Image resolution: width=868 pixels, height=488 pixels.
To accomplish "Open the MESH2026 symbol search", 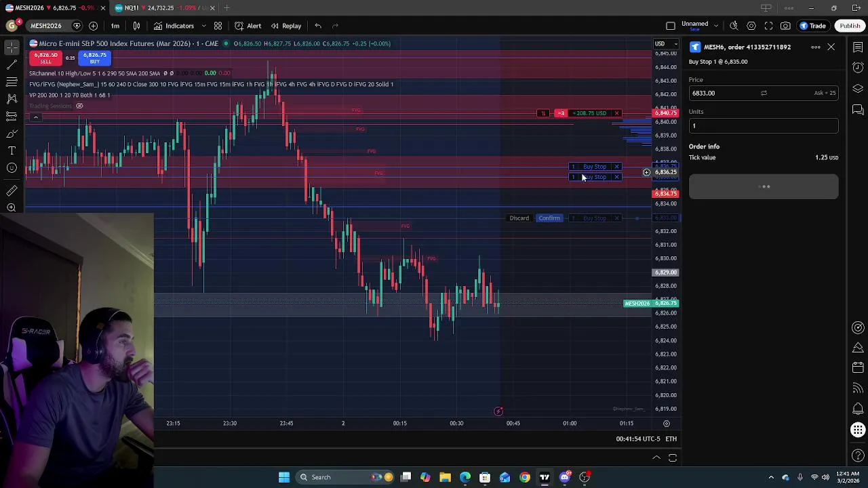I will click(x=45, y=26).
